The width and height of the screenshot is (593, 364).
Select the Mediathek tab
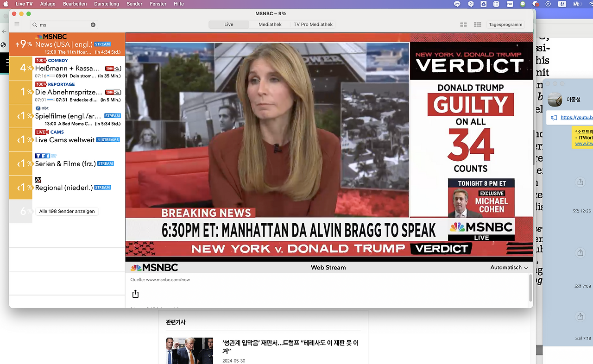[270, 25]
